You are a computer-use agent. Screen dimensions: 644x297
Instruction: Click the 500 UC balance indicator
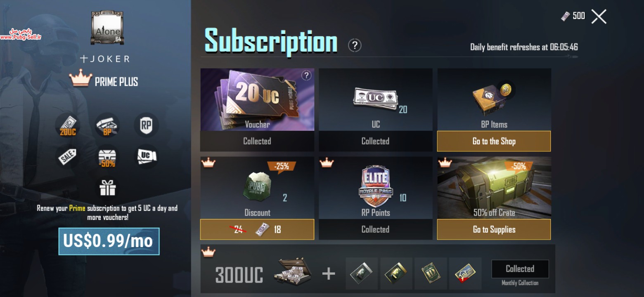tap(573, 16)
